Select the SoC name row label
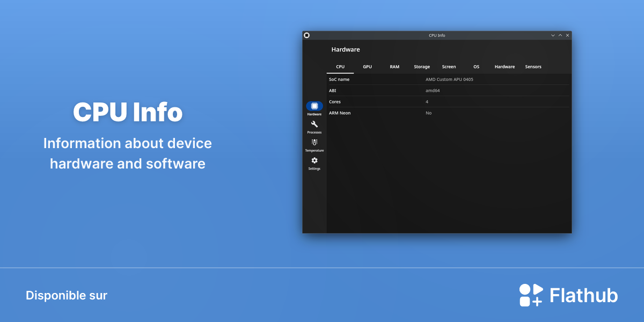The width and height of the screenshot is (644, 322). [x=339, y=79]
